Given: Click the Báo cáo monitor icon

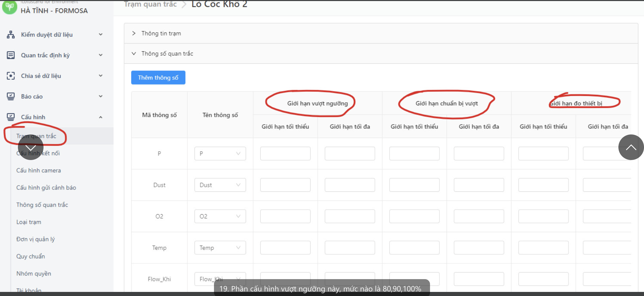Looking at the screenshot, I should click(x=10, y=96).
